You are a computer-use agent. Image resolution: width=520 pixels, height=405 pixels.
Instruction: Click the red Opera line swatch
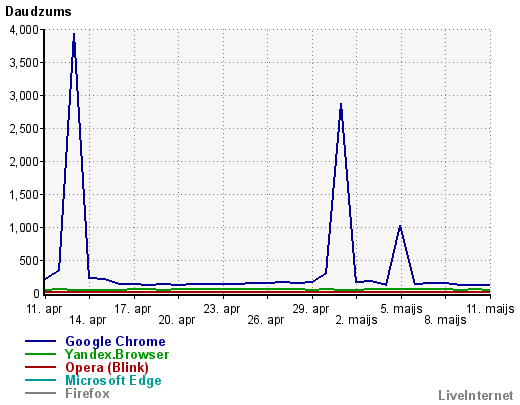(40, 367)
